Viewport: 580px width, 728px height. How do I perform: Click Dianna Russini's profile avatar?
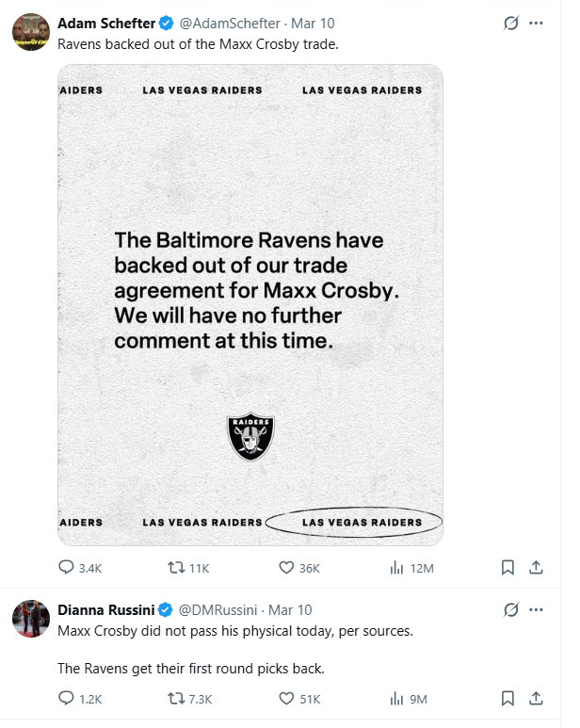coord(31,619)
